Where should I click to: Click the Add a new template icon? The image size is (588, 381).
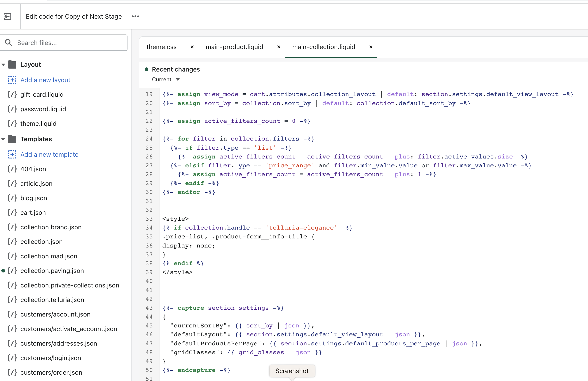coord(12,154)
